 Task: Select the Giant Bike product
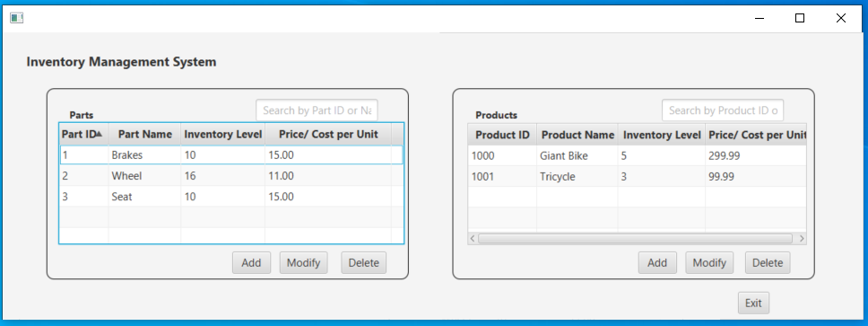[x=638, y=155]
